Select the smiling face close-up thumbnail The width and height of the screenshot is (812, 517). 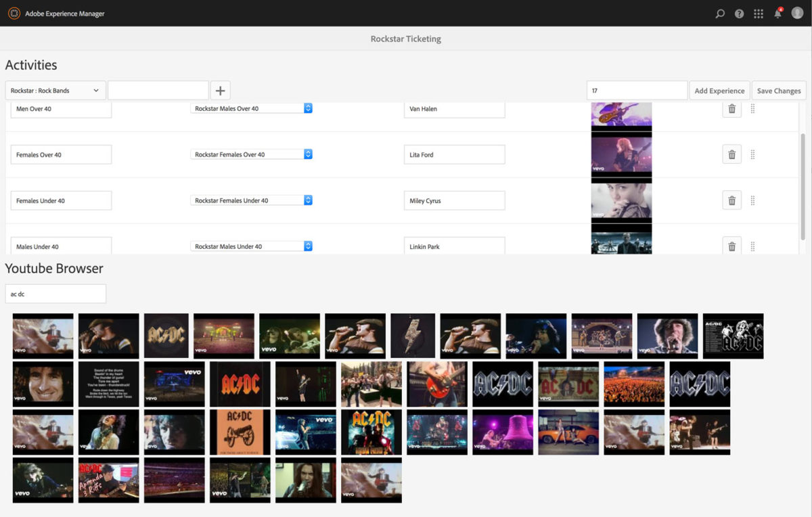pyautogui.click(x=43, y=384)
